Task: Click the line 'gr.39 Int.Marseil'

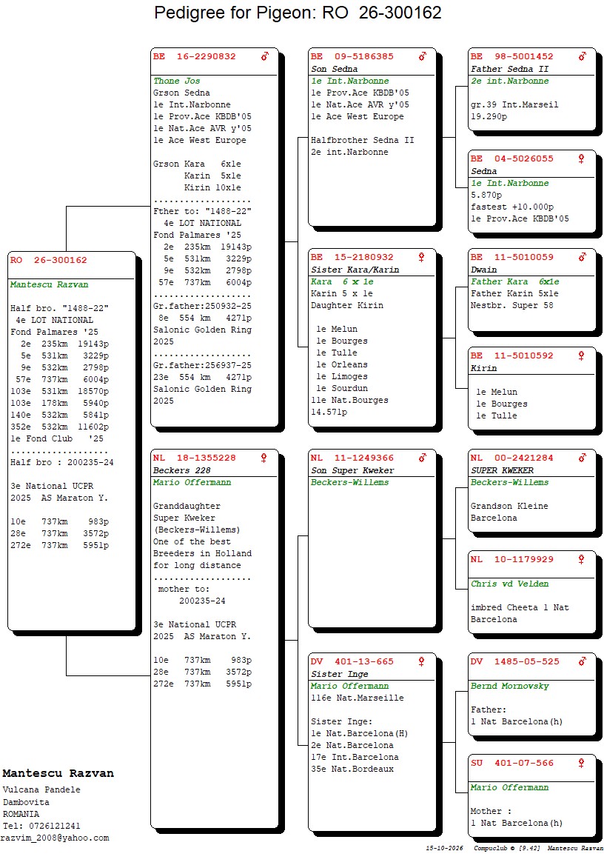Action: click(514, 104)
